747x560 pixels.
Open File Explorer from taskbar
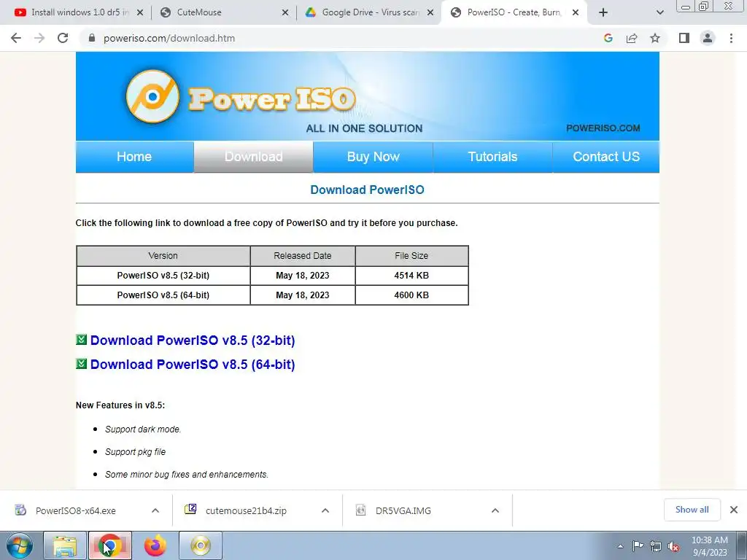click(65, 545)
